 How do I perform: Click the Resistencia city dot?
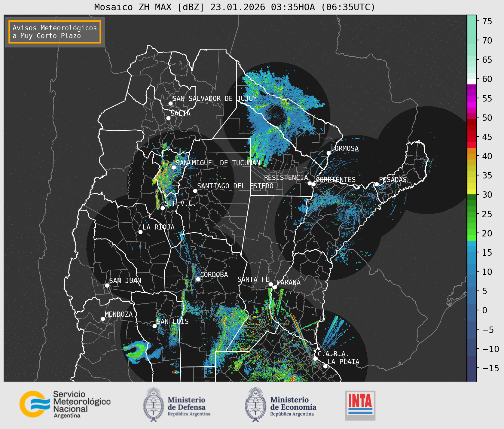pyautogui.click(x=310, y=183)
